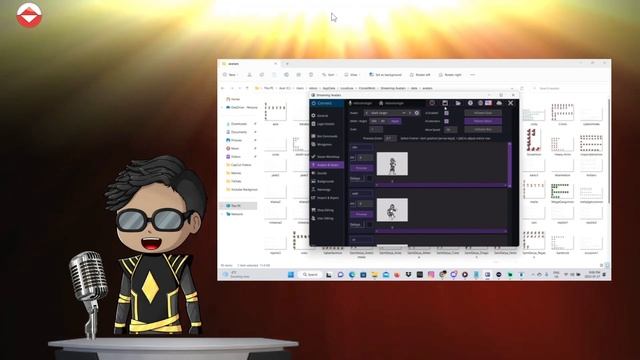Click the first animation's purple frame slider

441,185
